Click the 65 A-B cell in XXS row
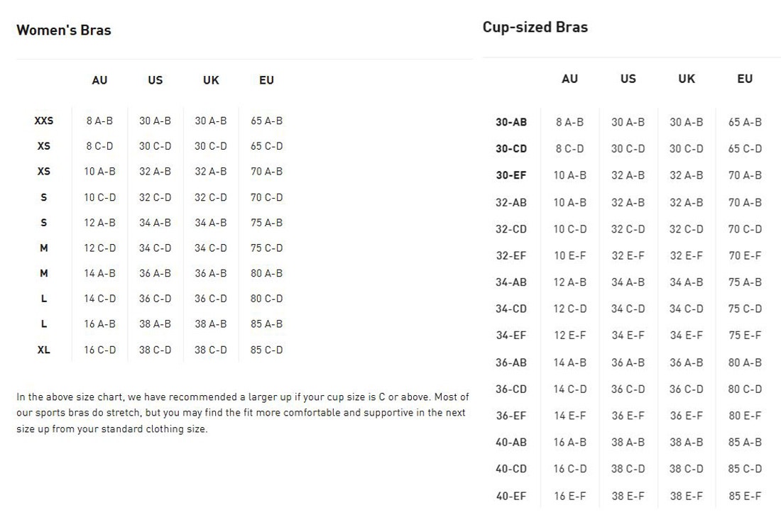Screen dimensions: 781x532 pyautogui.click(x=266, y=121)
